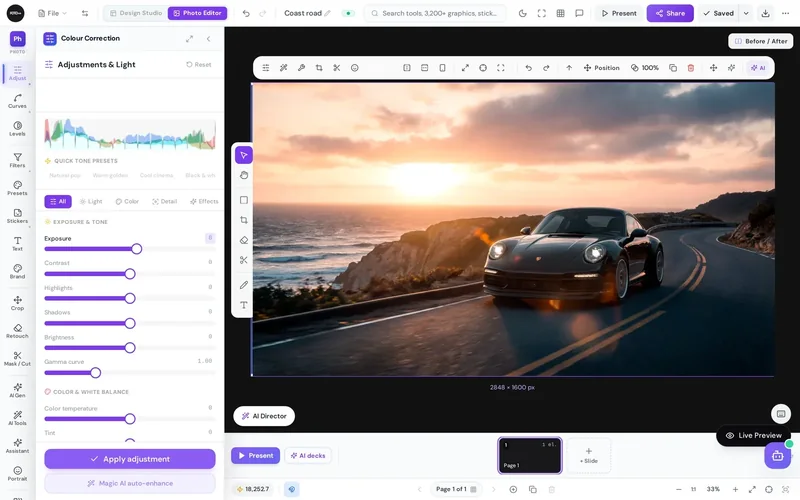Toggle the green status switch near title
The width and height of the screenshot is (800, 500).
click(x=348, y=13)
